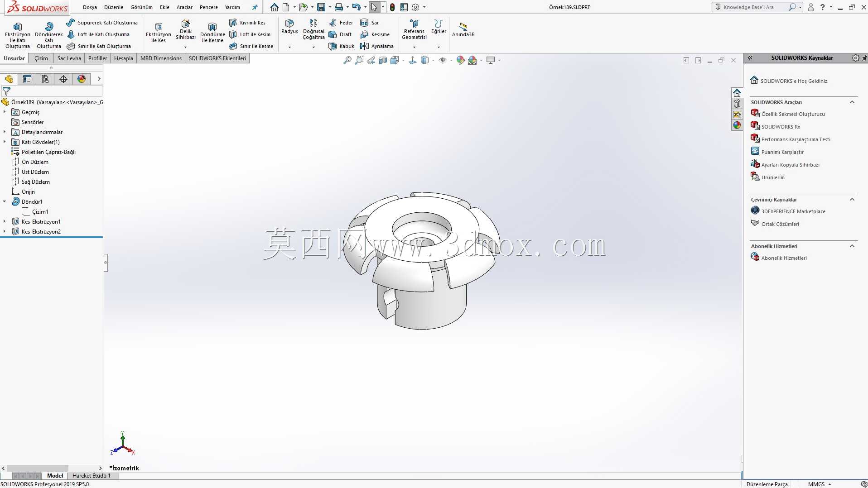868x488 pixels.
Task: Open the Araçlar menu
Action: click(184, 7)
